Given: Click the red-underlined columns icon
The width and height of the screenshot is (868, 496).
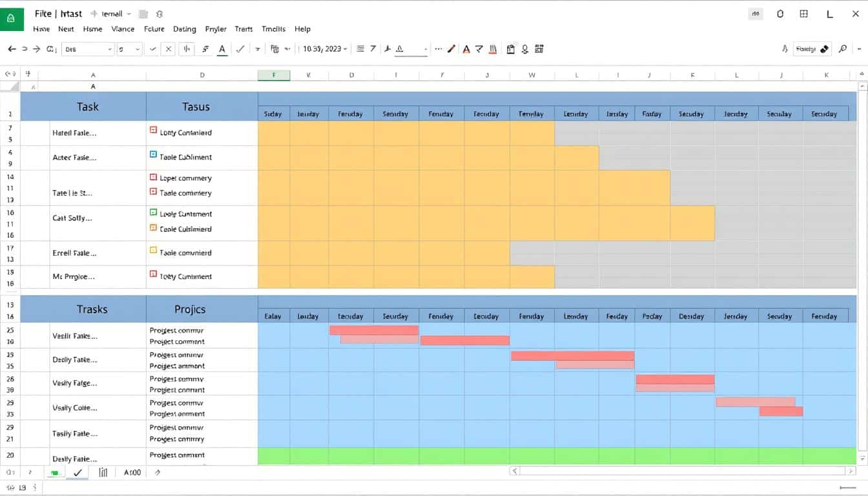Looking at the screenshot, I should coord(493,48).
